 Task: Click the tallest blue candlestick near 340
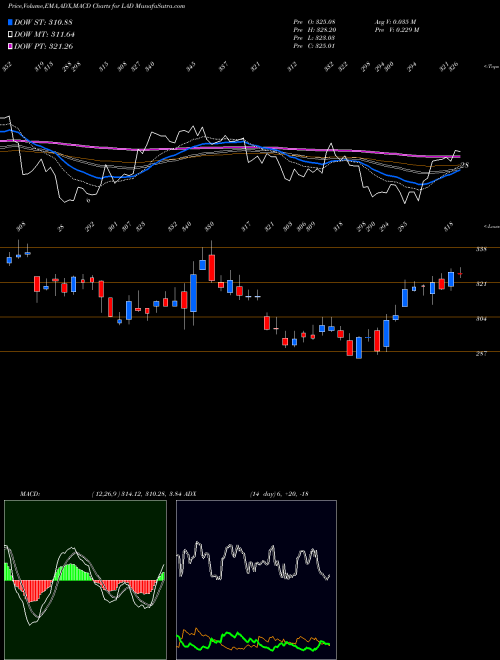pos(194,293)
